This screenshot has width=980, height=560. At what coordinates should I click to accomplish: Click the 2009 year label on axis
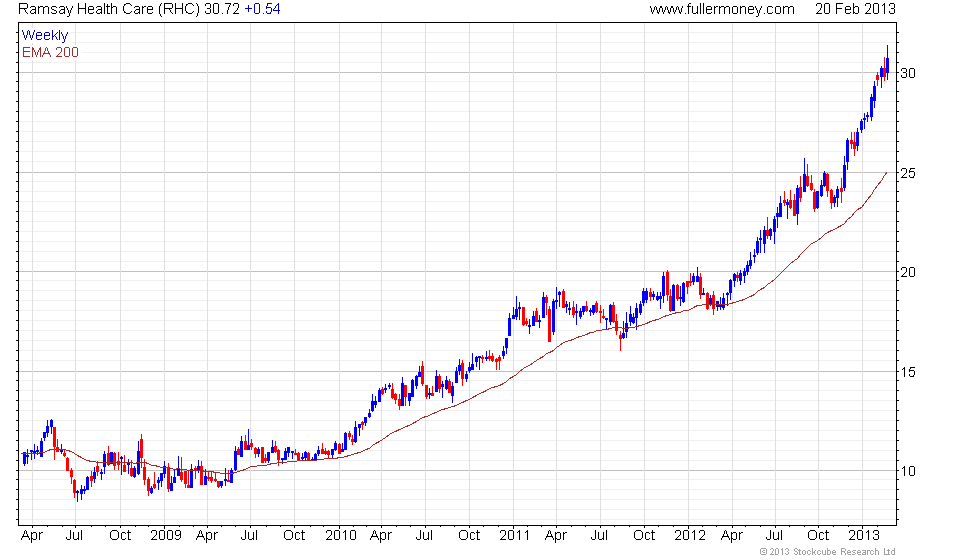tap(166, 536)
